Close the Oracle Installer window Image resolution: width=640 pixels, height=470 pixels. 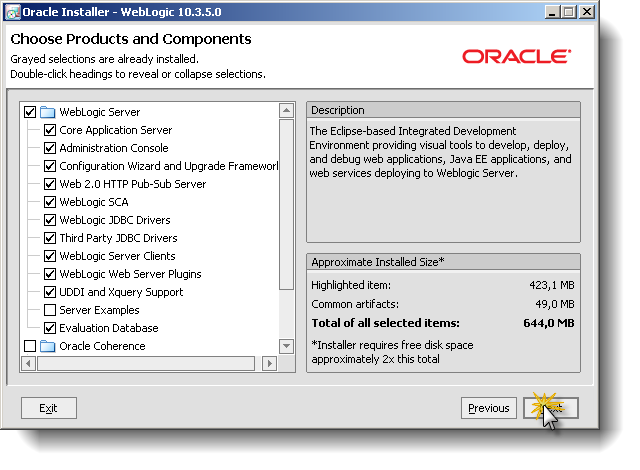point(587,12)
